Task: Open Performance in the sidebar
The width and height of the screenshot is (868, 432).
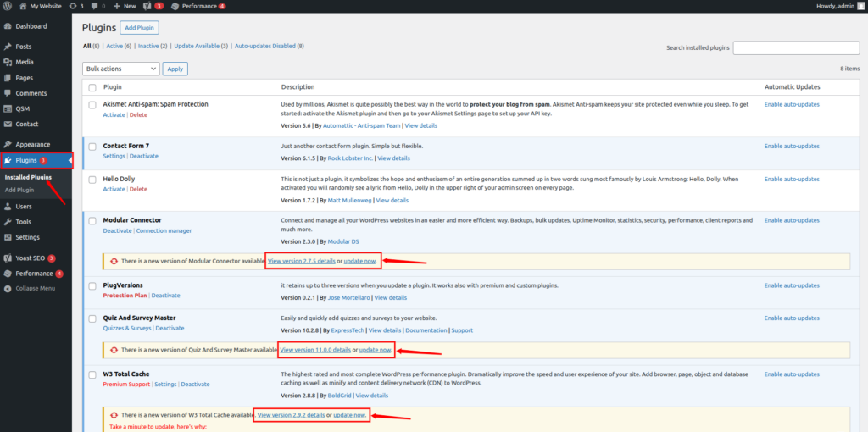Action: (36, 274)
